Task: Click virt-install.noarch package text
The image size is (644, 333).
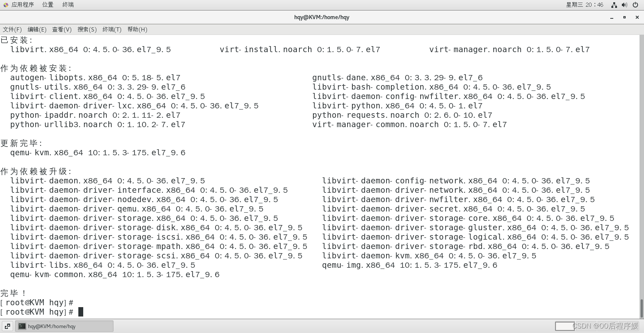Action: [300, 49]
